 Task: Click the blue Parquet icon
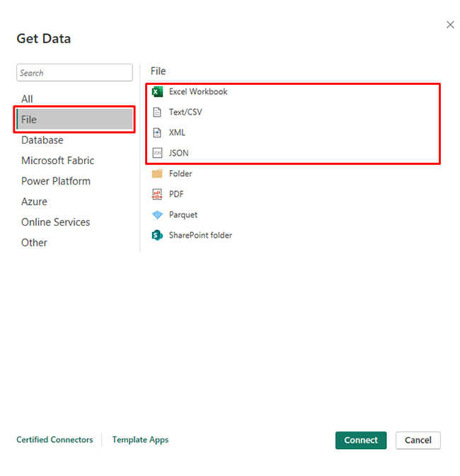point(157,215)
